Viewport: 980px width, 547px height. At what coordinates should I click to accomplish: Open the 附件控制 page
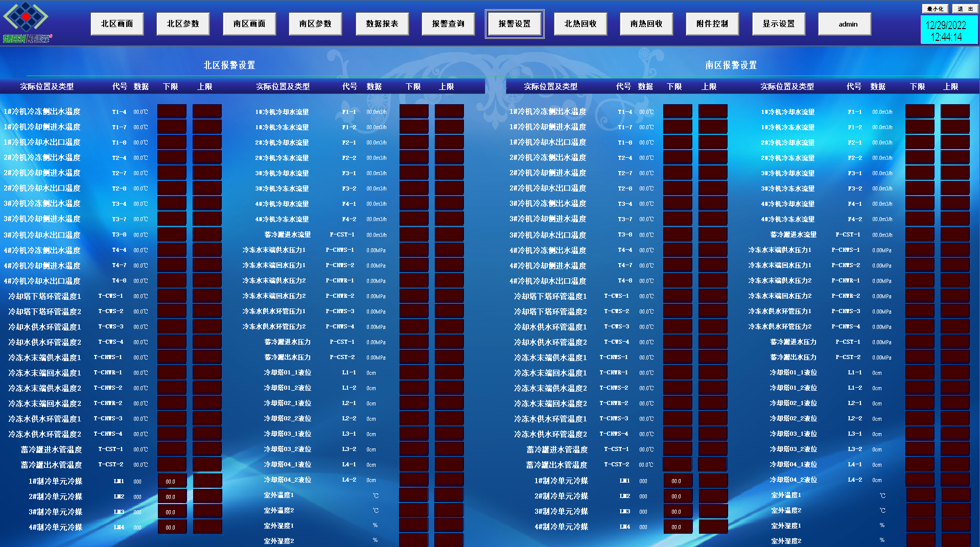click(712, 24)
